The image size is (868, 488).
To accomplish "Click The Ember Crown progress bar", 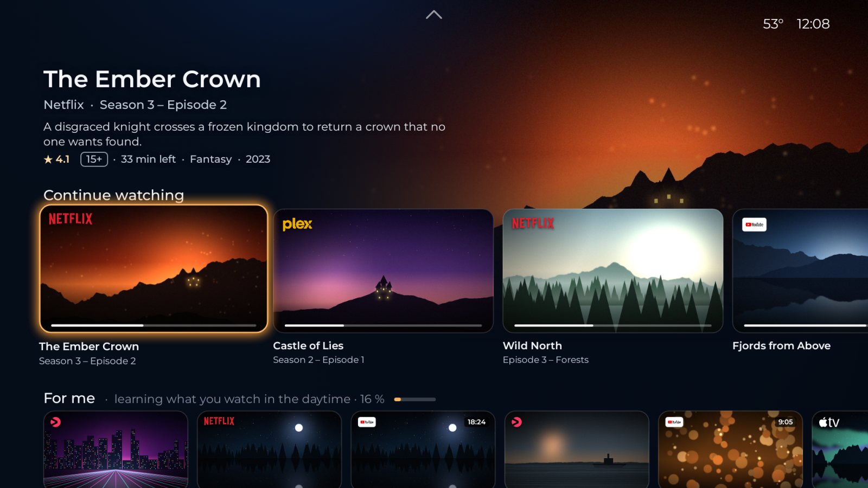I will [x=154, y=325].
